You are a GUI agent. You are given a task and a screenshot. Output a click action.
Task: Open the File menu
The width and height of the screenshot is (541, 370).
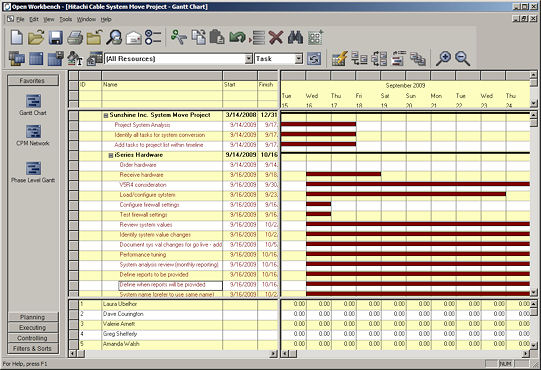pos(20,19)
